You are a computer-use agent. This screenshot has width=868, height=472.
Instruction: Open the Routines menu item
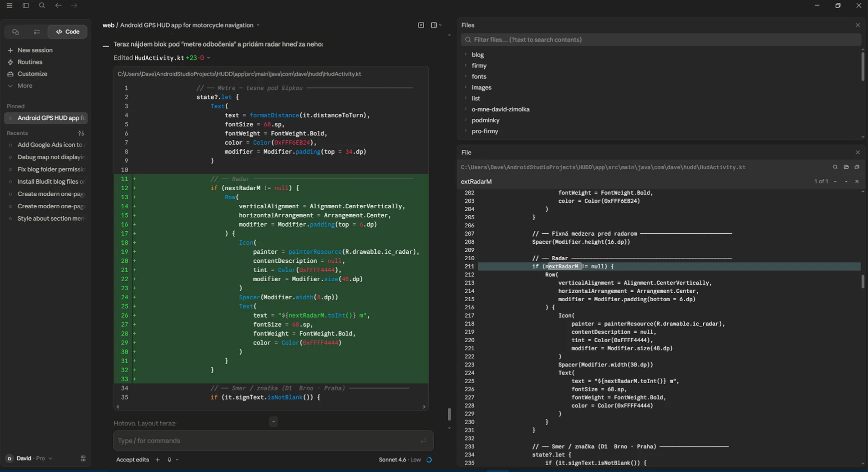coord(29,62)
